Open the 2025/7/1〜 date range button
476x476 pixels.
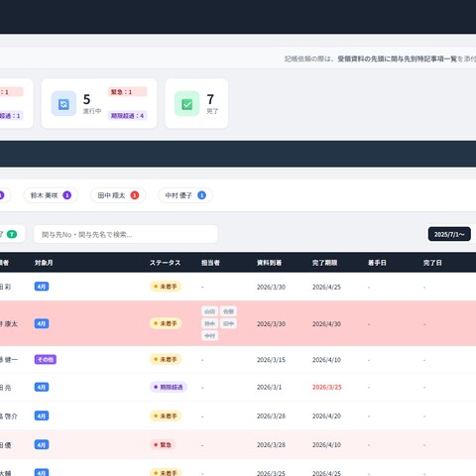pyautogui.click(x=449, y=234)
